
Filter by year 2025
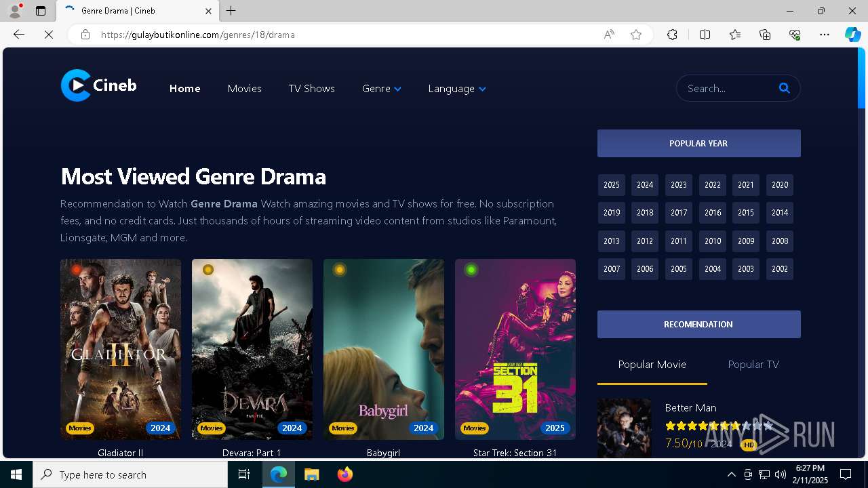(612, 185)
